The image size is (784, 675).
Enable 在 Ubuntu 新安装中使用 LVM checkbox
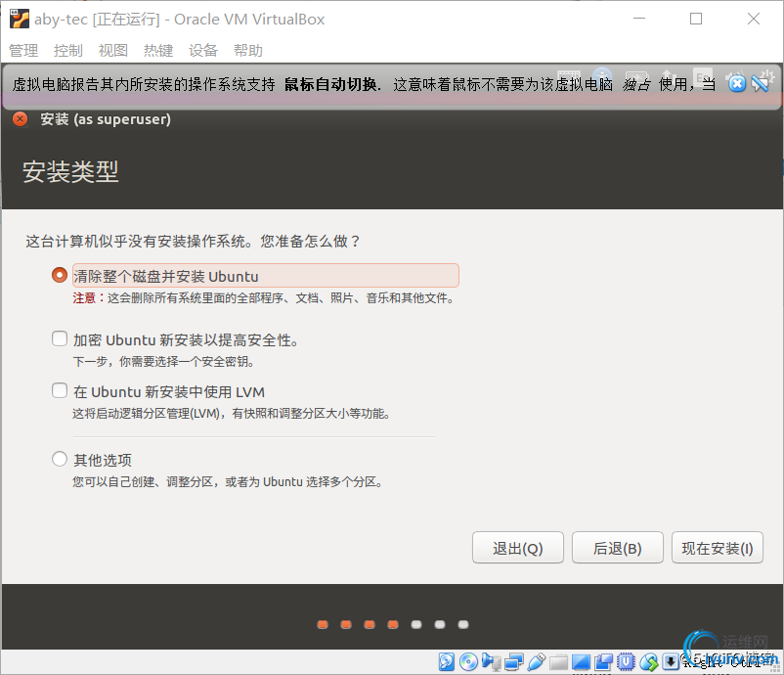pos(60,390)
